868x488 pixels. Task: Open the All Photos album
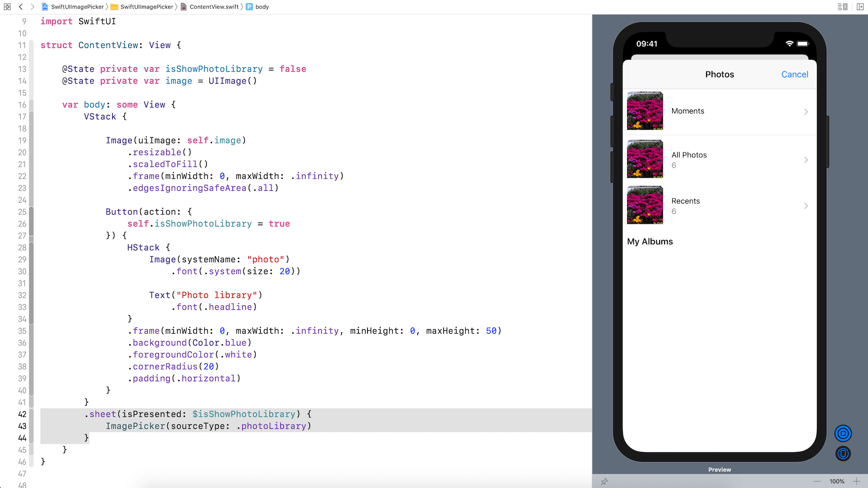(x=719, y=160)
